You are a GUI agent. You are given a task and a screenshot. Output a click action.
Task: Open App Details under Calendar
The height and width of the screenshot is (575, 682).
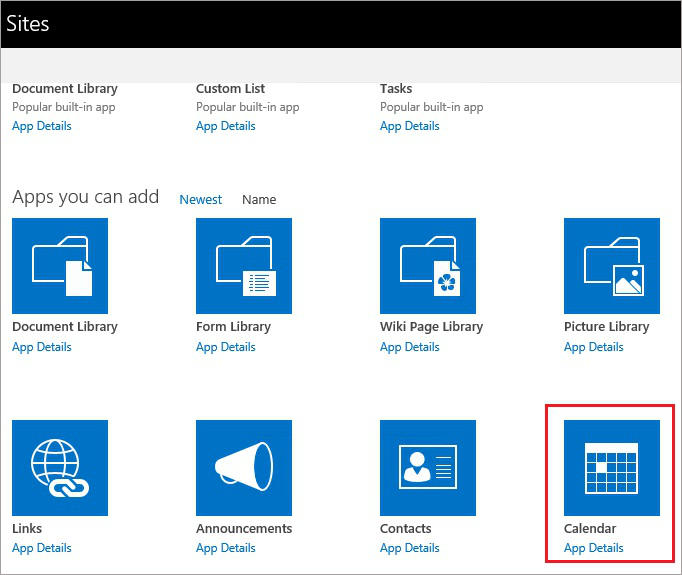click(x=594, y=548)
